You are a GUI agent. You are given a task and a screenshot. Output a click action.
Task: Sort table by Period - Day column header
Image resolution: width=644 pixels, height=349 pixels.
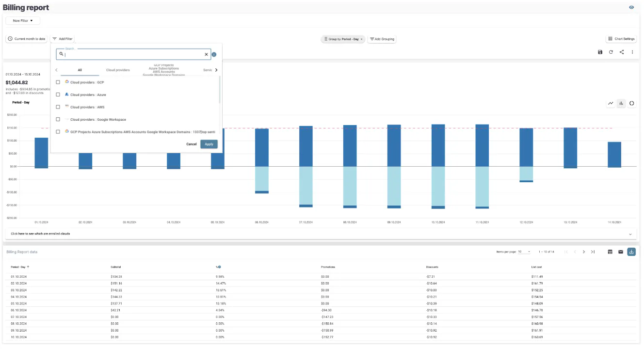[20, 267]
